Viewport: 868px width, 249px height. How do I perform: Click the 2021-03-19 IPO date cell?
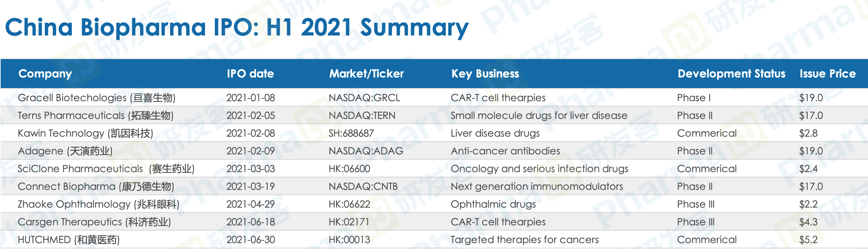[x=250, y=187]
